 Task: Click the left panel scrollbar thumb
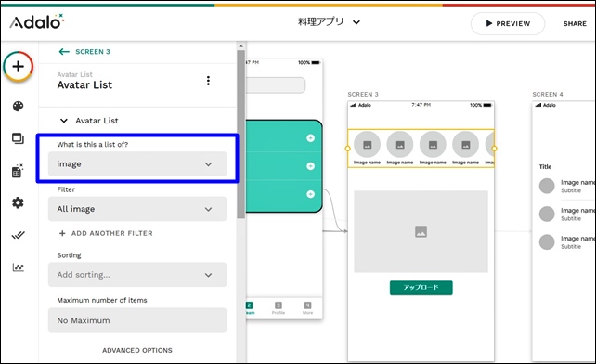tap(240, 135)
